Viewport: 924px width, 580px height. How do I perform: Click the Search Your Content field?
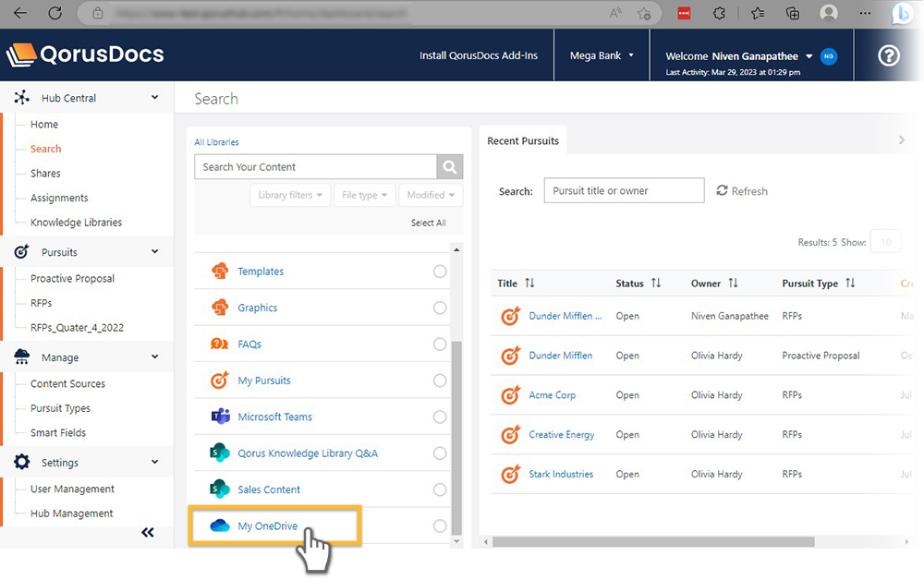click(x=315, y=167)
